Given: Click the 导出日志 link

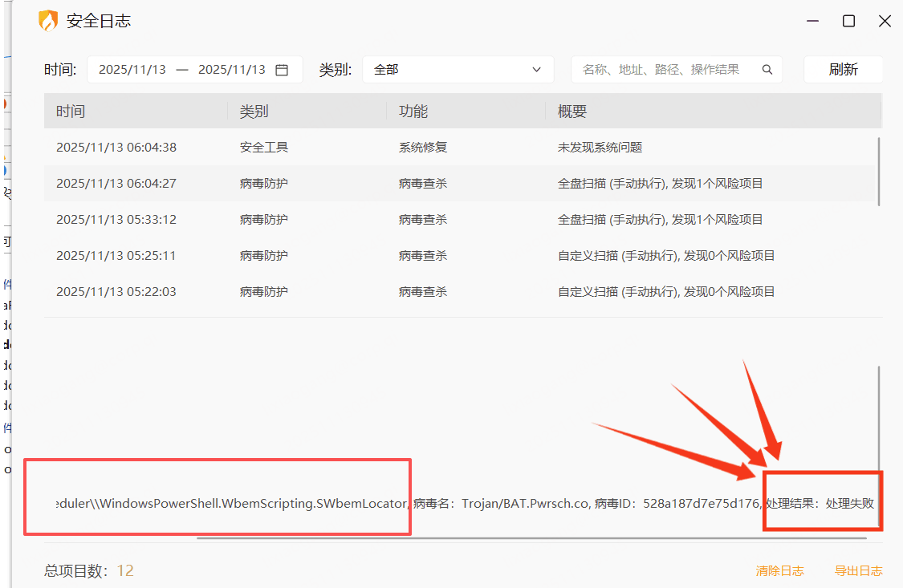Looking at the screenshot, I should 858,571.
